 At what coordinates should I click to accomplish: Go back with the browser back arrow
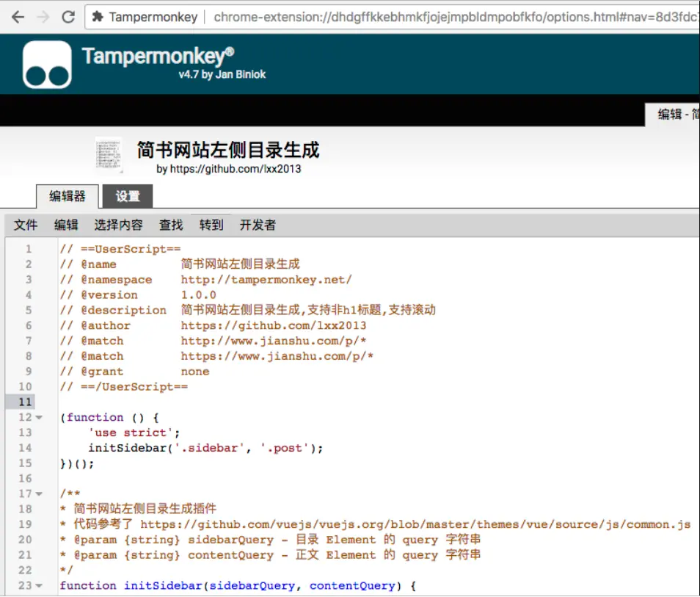[x=18, y=17]
